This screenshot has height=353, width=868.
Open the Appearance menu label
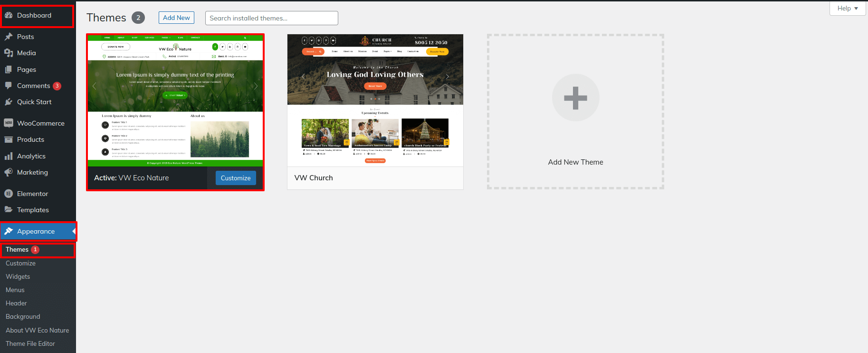click(36, 231)
